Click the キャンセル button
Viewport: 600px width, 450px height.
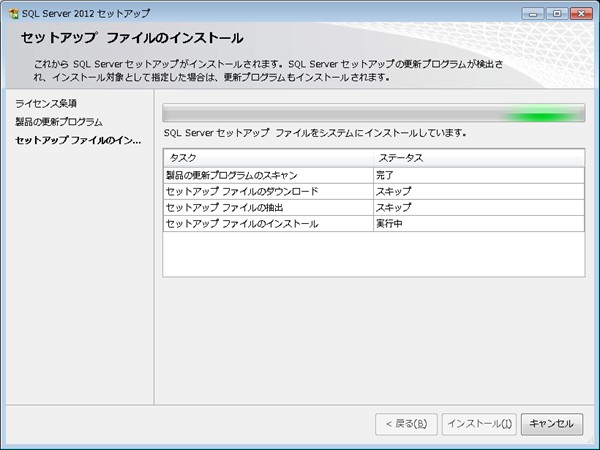point(552,424)
